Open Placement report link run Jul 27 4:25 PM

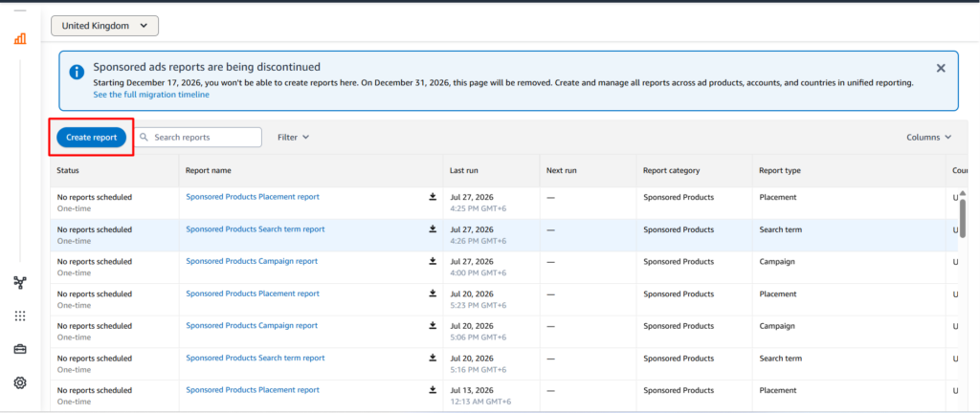253,197
